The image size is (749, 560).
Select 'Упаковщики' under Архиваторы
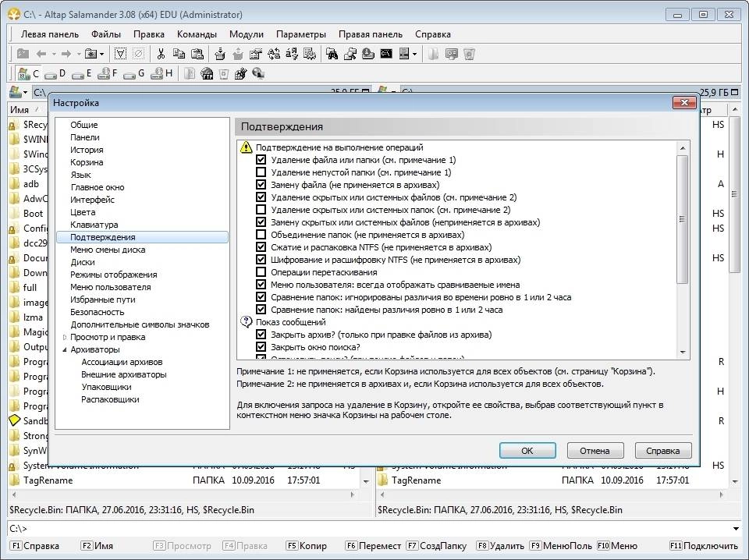pyautogui.click(x=106, y=387)
